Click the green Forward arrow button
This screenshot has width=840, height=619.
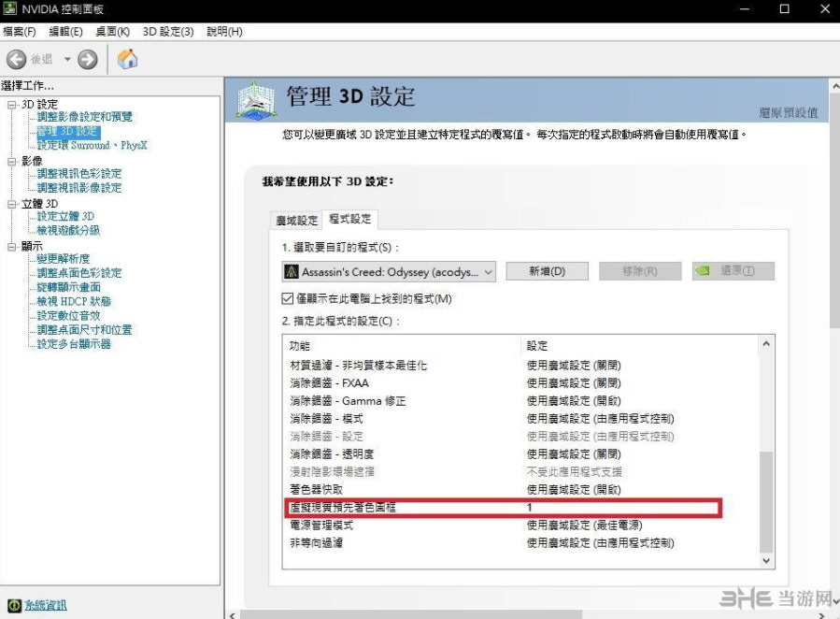(x=88, y=60)
